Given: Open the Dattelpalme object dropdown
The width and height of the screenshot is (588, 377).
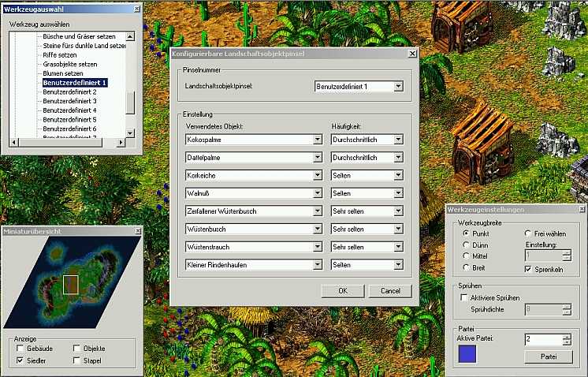Looking at the screenshot, I should click(x=317, y=158).
